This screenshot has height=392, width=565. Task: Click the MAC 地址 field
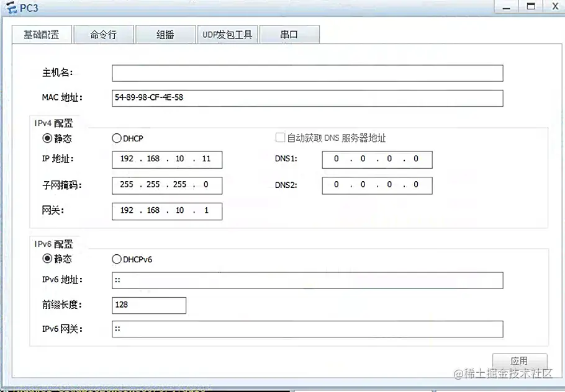click(x=307, y=98)
